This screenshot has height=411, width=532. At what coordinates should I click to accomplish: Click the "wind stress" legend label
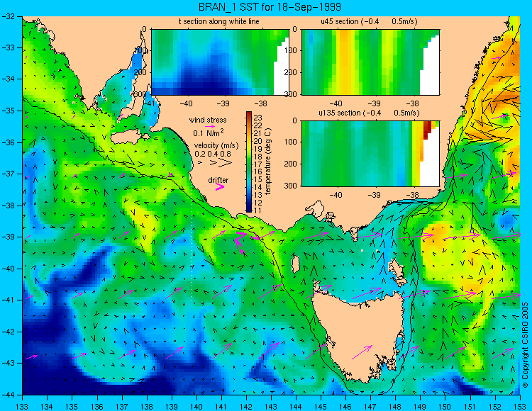(208, 120)
